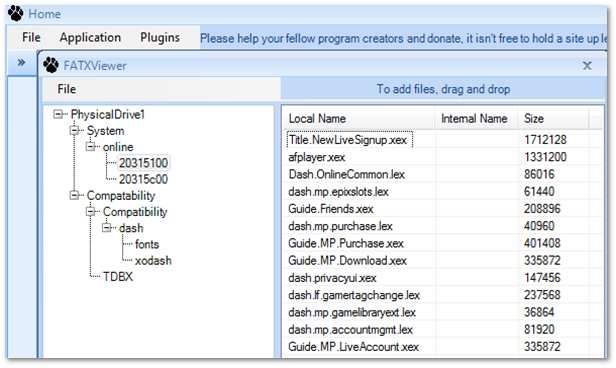Open the Application menu
Image resolution: width=616 pixels, height=368 pixels.
90,37
